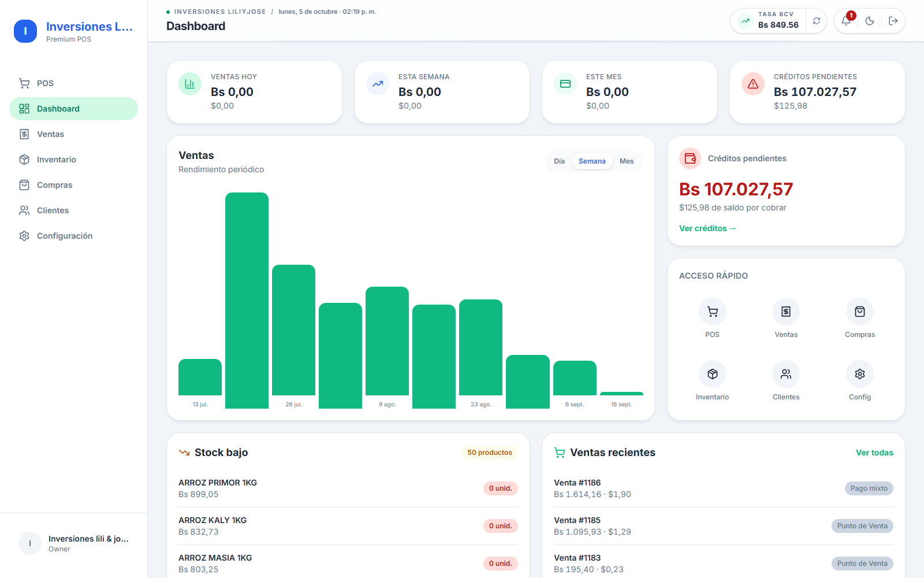Open Clientes quick access shortcut
The image size is (924, 578).
click(x=786, y=380)
